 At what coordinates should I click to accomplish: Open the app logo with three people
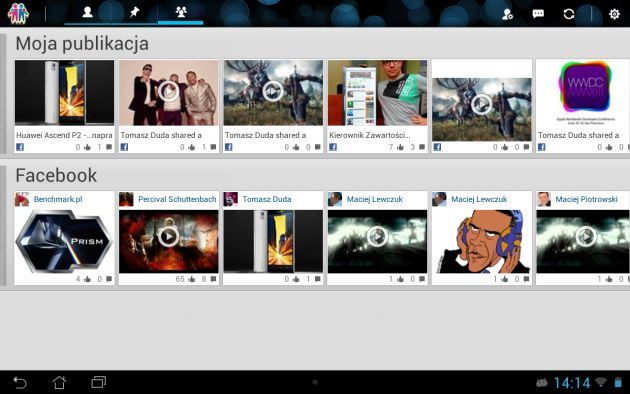(18, 14)
